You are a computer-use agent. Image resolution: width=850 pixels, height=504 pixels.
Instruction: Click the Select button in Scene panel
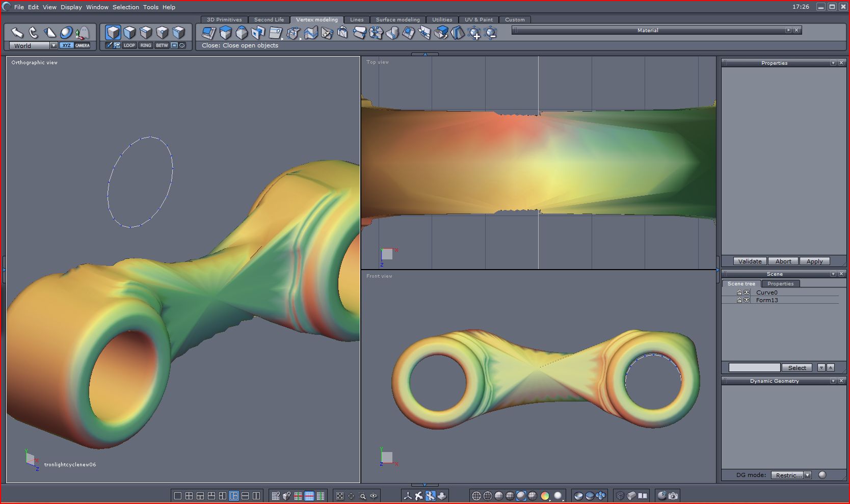point(797,367)
